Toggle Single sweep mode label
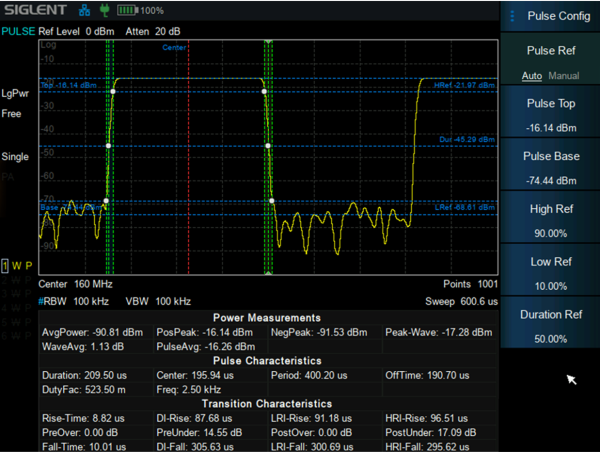 point(15,157)
